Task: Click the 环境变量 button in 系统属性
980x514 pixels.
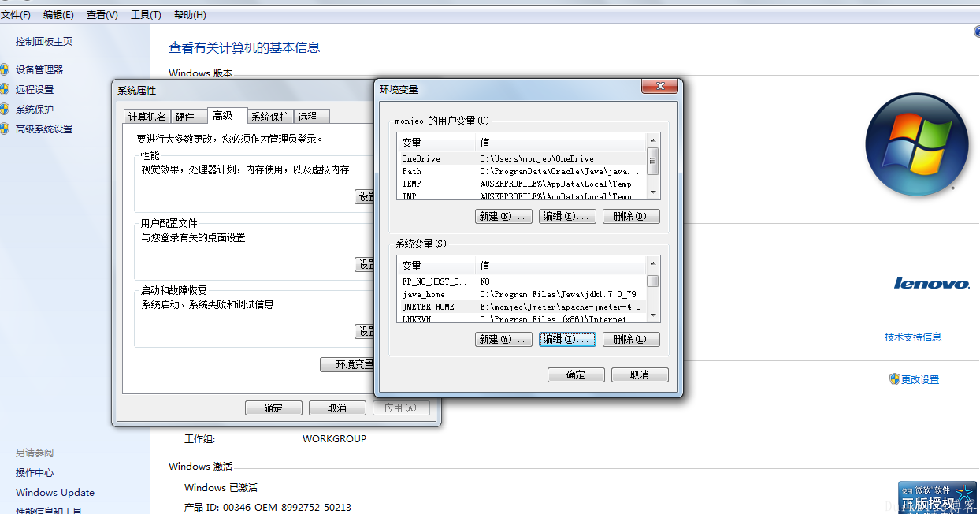Action: (347, 364)
